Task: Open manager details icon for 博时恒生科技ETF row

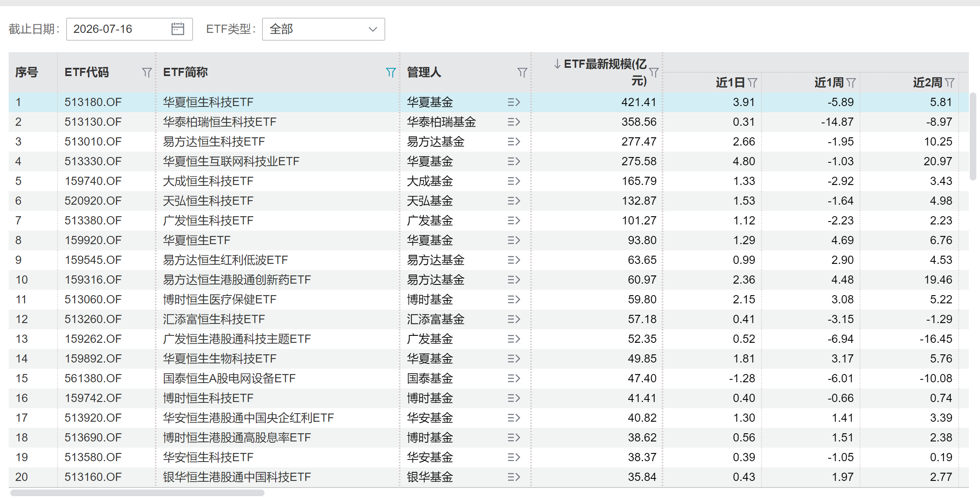Action: 514,398
